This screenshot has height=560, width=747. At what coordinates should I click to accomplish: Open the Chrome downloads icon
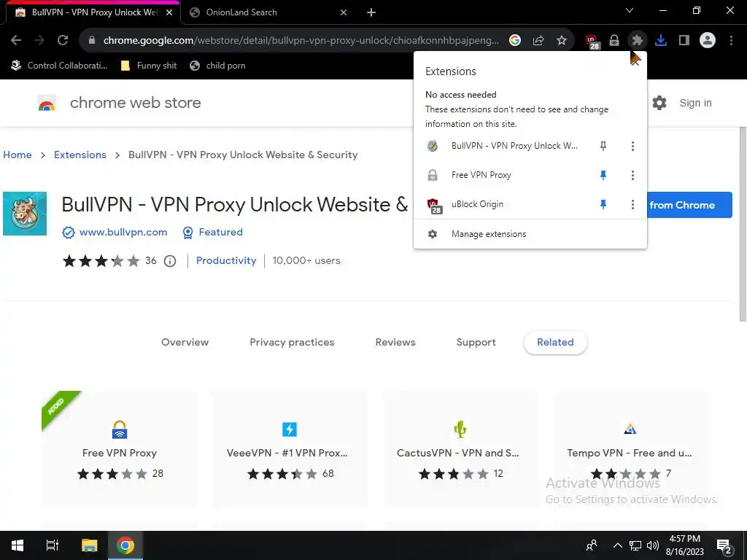[660, 41]
